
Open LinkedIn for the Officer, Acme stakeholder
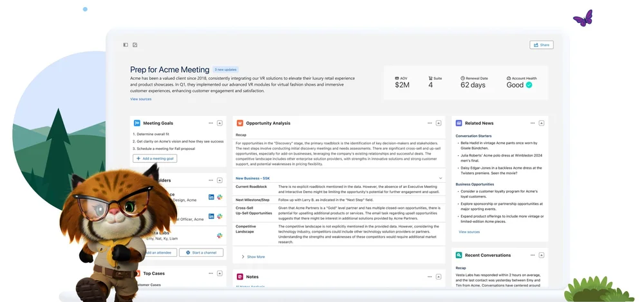pyautogui.click(x=211, y=216)
